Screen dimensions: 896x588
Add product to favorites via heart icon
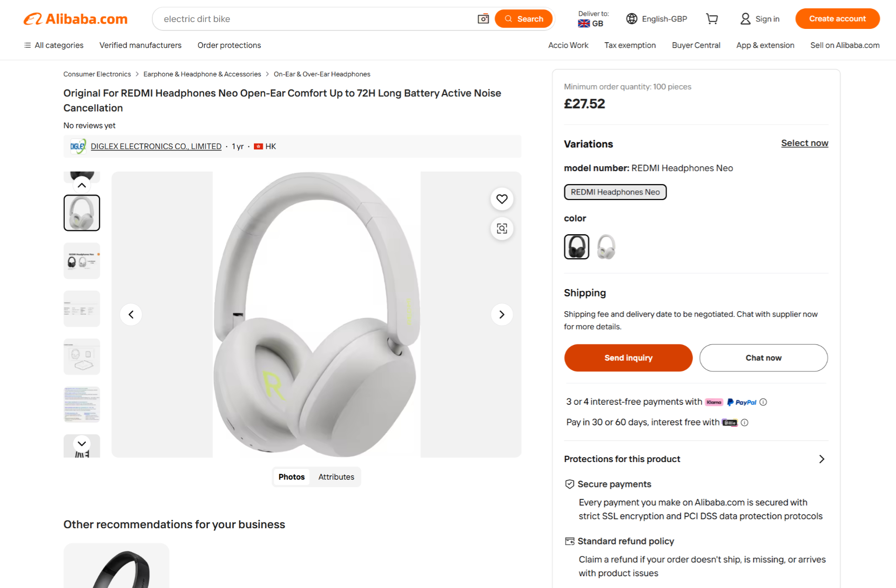[501, 199]
